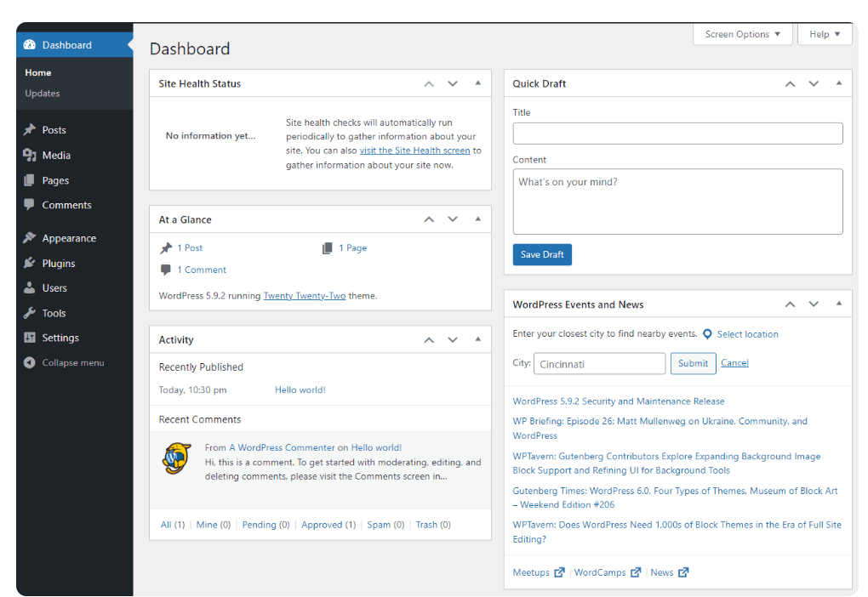This screenshot has width=868, height=597.
Task: Open the Posts menu
Action: [54, 130]
